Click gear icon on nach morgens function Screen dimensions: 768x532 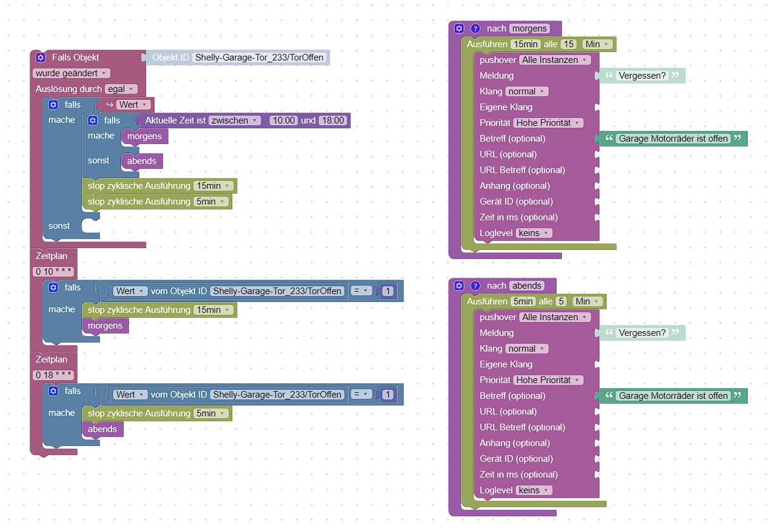pos(459,28)
